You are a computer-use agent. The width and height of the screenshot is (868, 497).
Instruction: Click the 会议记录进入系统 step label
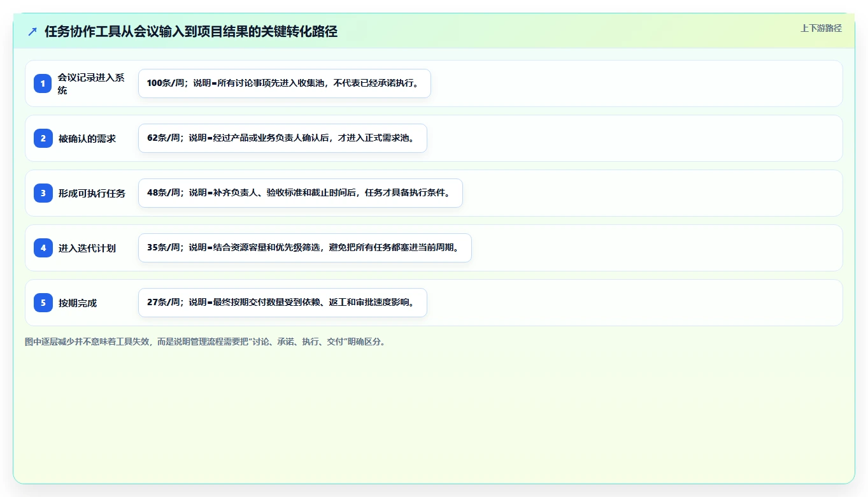[x=91, y=83]
